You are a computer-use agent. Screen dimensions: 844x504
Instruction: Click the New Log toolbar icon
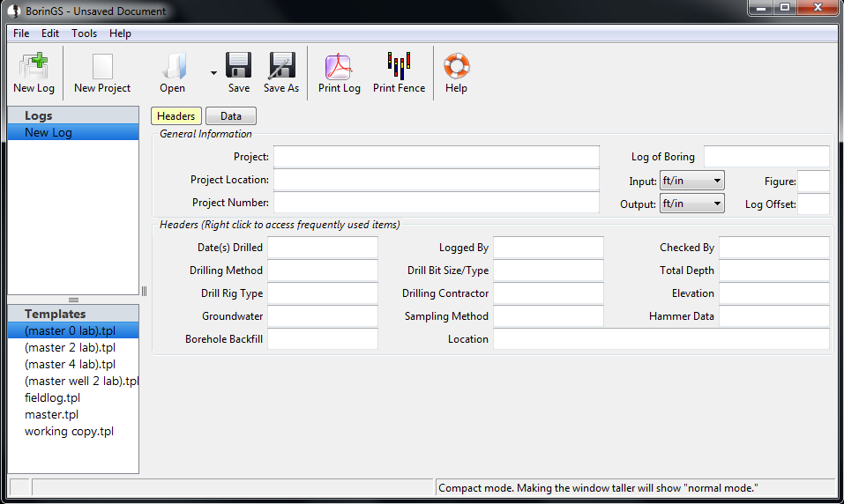(x=34, y=67)
